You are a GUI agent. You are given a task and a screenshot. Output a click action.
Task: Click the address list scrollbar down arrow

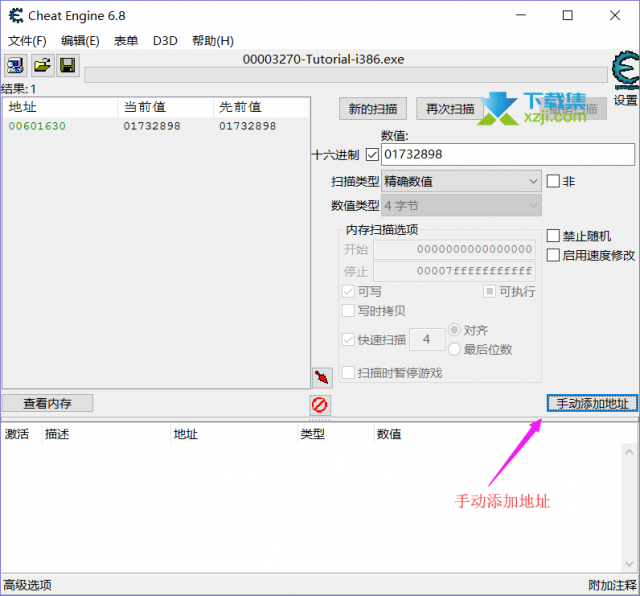coord(629,564)
